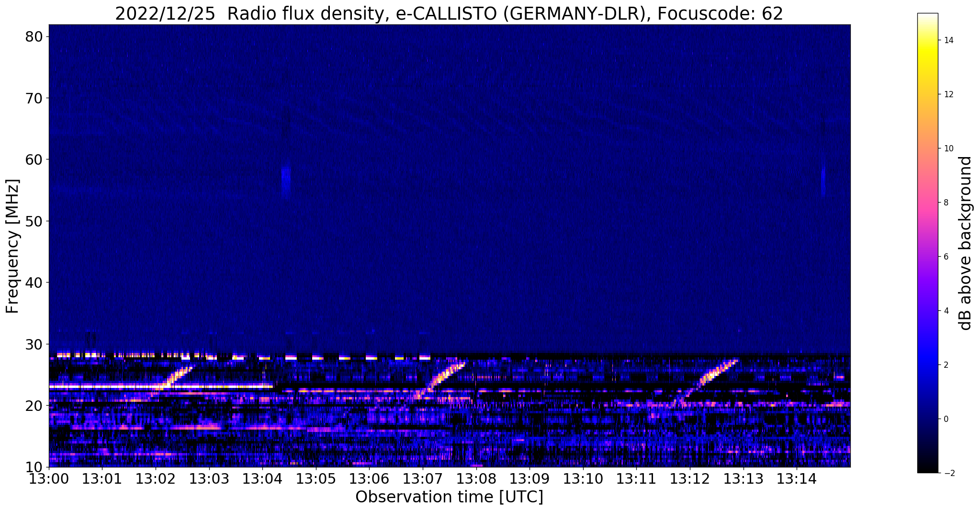
Task: Click the colorbar tick label 12
Action: click(948, 94)
